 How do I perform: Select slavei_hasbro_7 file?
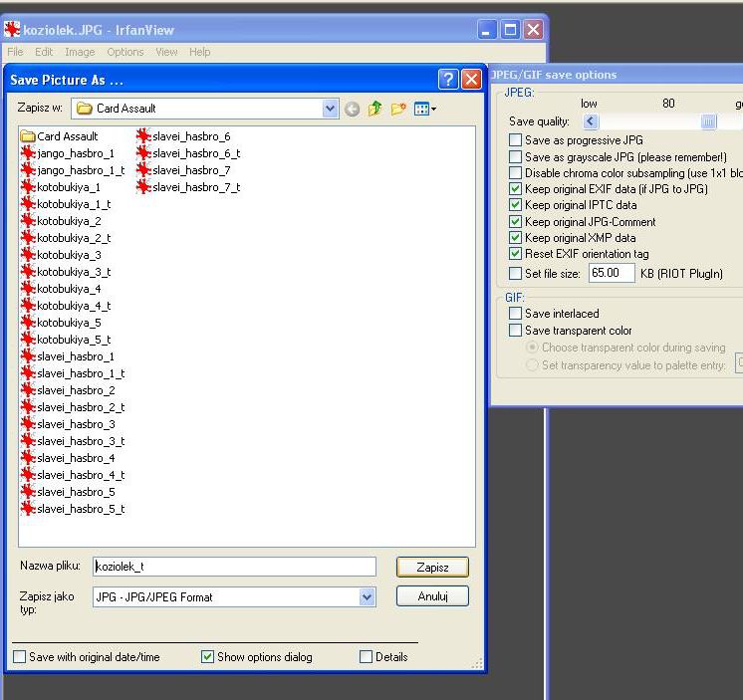pyautogui.click(x=183, y=170)
